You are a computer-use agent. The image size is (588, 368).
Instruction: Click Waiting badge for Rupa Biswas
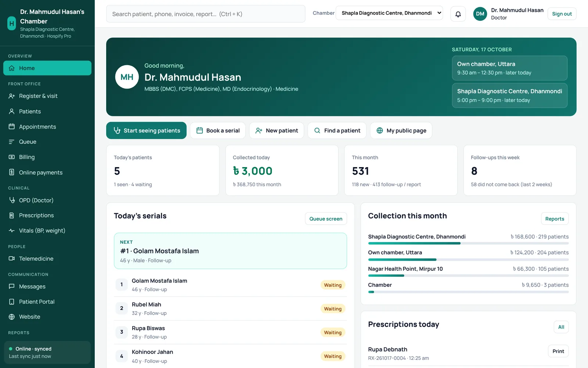coord(333,332)
